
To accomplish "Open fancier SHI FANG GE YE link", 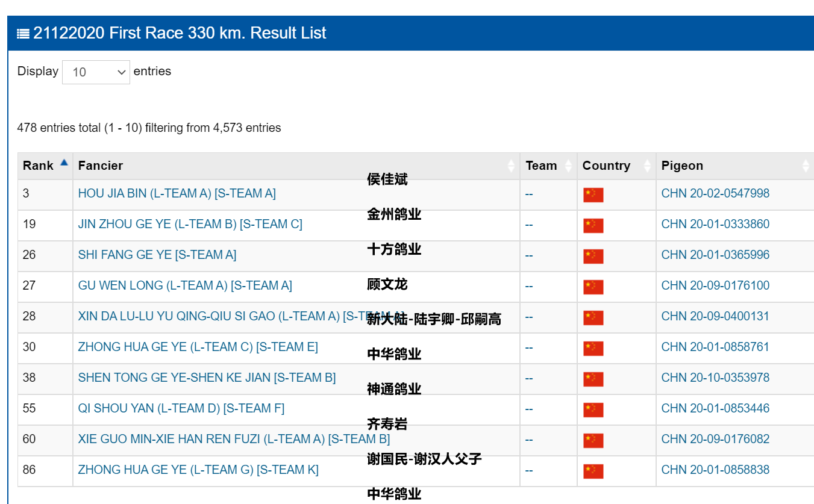I will point(157,255).
